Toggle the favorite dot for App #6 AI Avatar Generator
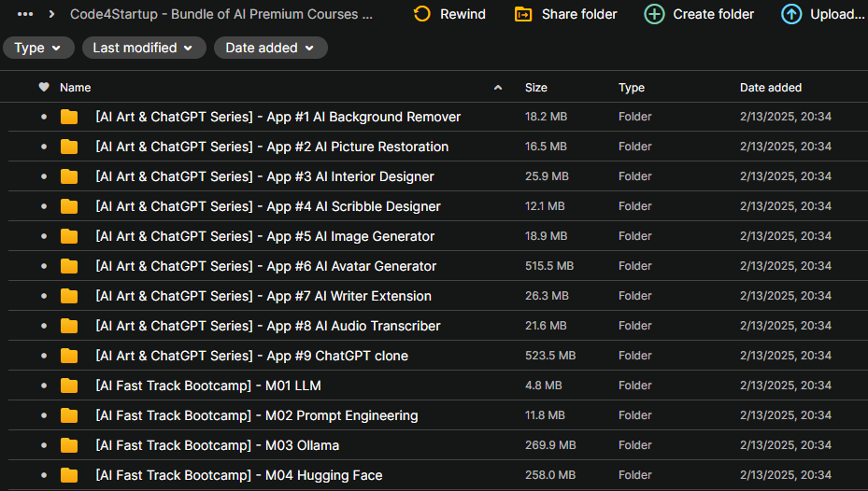Screen dimensions: 868x491 pyautogui.click(x=44, y=266)
